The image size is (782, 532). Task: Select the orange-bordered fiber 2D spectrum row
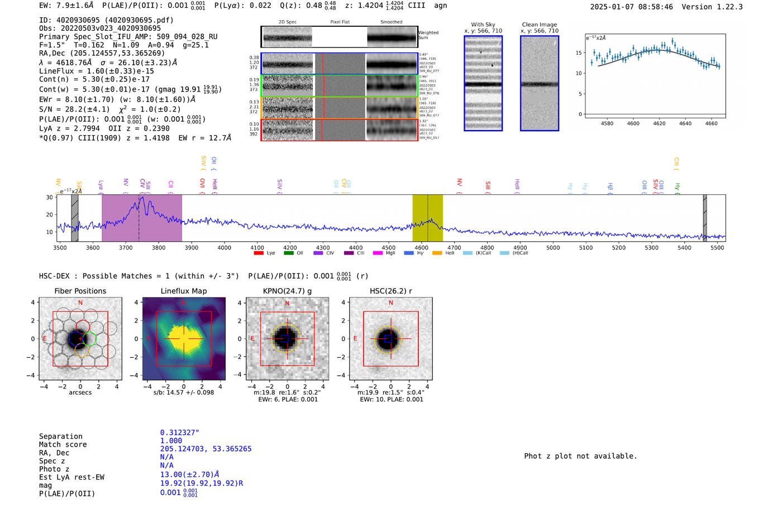(x=339, y=108)
